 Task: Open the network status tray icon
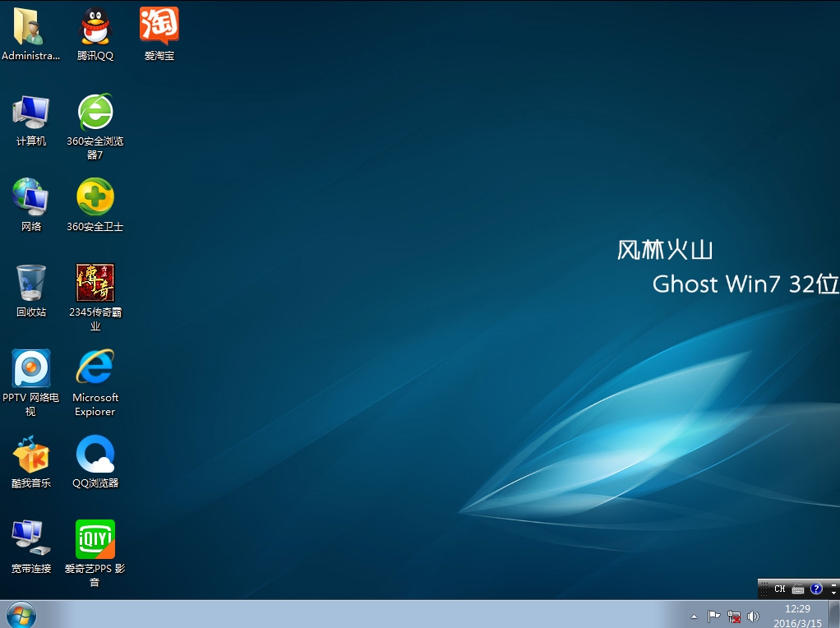733,616
